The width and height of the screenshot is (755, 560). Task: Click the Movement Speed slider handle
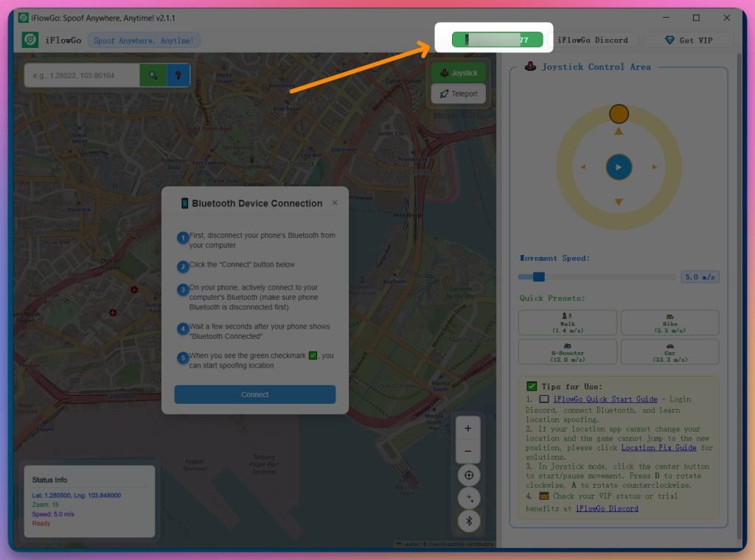pos(539,276)
